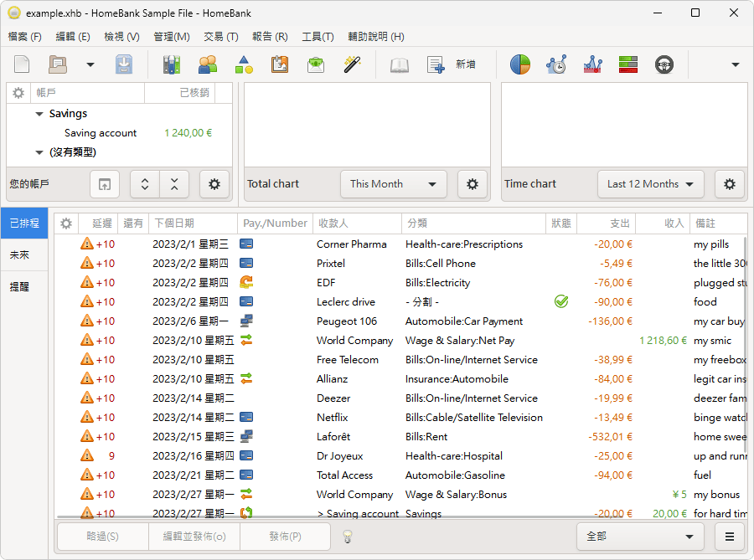754x560 pixels.
Task: Open the Budget envelope icon
Action: (316, 64)
